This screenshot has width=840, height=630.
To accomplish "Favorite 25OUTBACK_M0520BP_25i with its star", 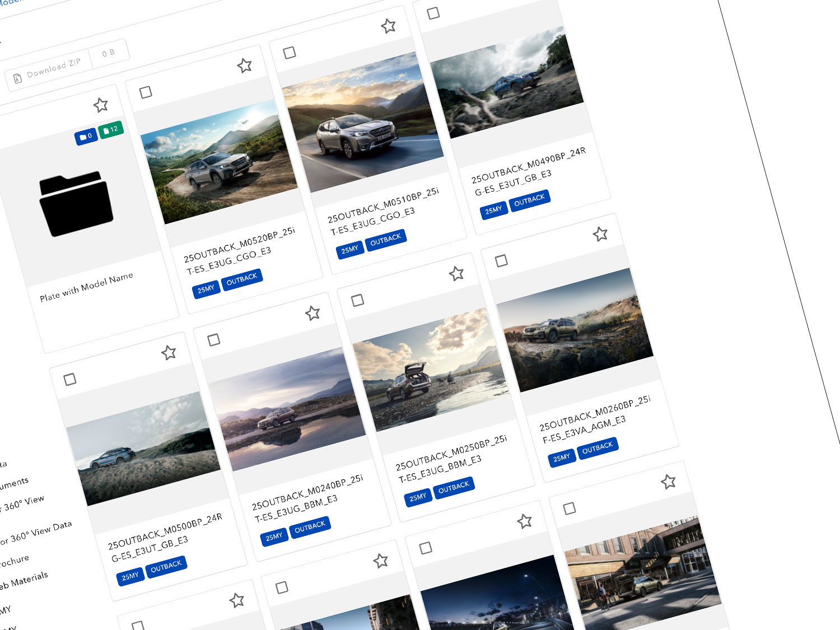I will 244,66.
